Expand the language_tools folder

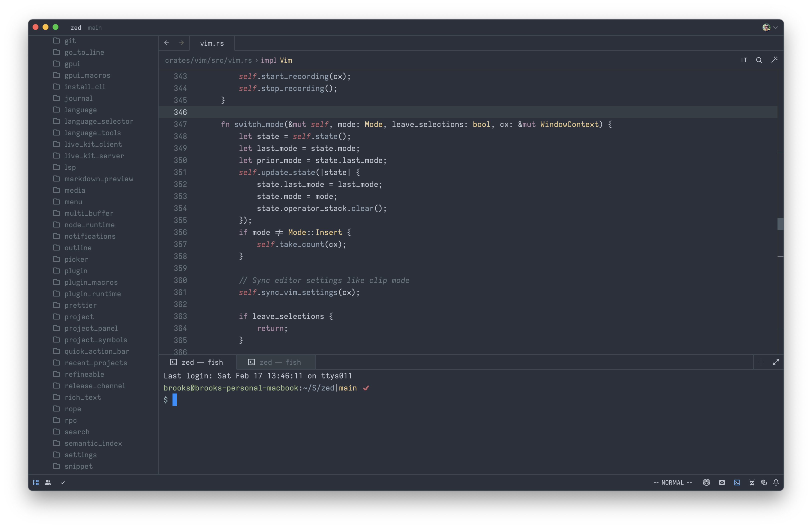[92, 133]
